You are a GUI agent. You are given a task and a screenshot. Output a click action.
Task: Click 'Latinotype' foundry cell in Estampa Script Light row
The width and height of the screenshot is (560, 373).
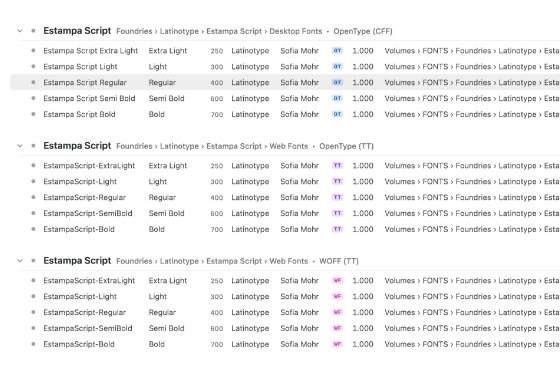coord(250,66)
